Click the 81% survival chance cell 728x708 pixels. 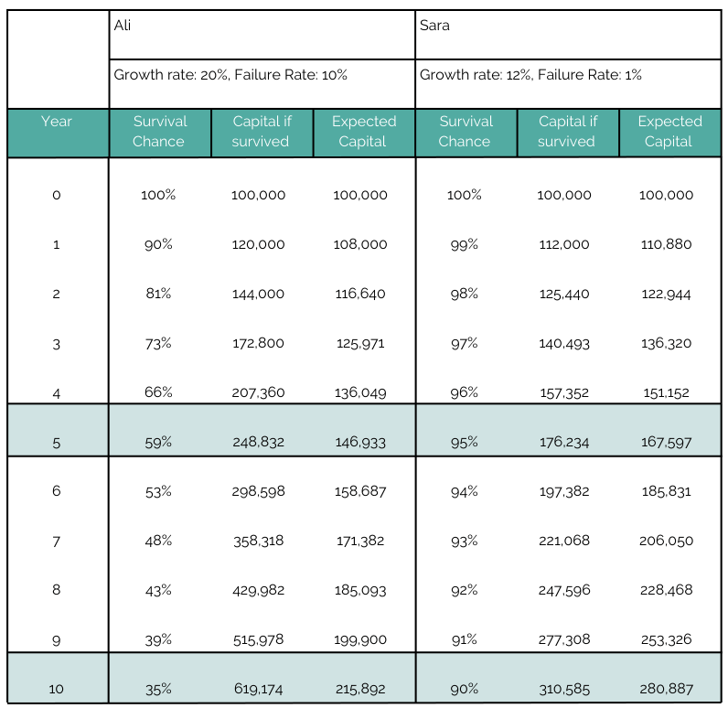[159, 294]
